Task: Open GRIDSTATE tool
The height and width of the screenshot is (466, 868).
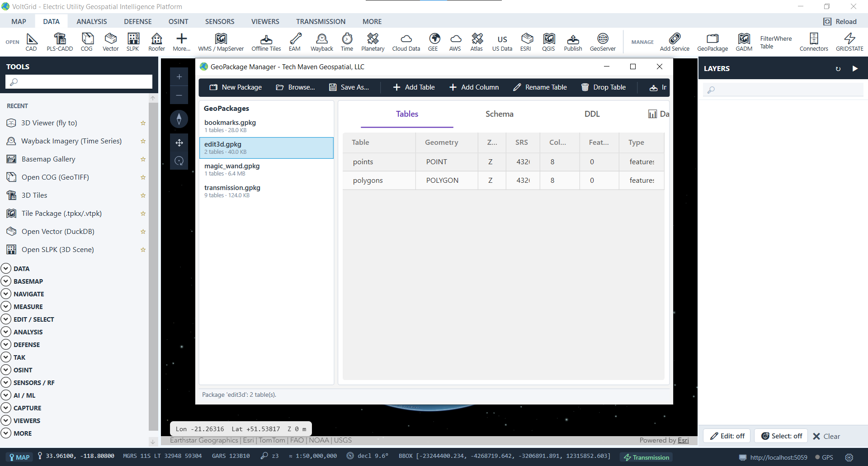Action: [x=849, y=42]
